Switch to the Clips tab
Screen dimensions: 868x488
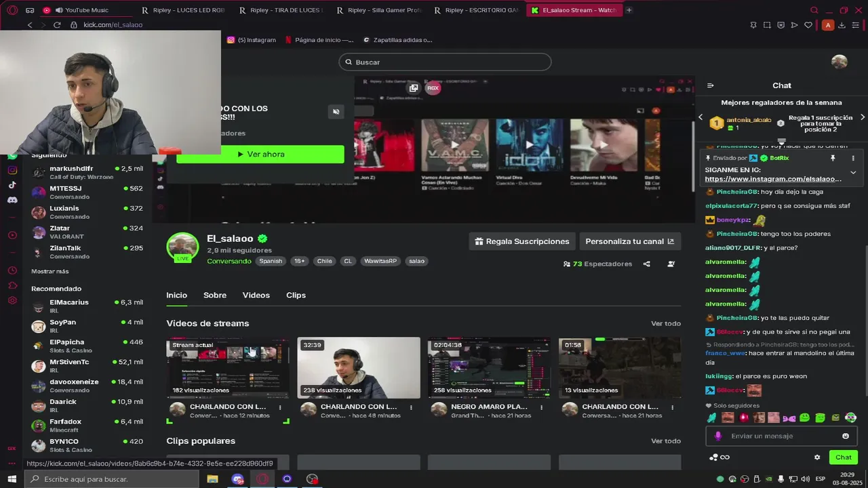point(296,296)
